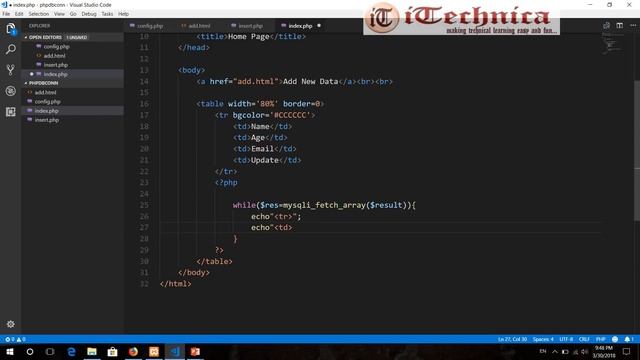Collapse the PHPDBCONN folder section
The width and height of the screenshot is (640, 360).
click(x=43, y=83)
